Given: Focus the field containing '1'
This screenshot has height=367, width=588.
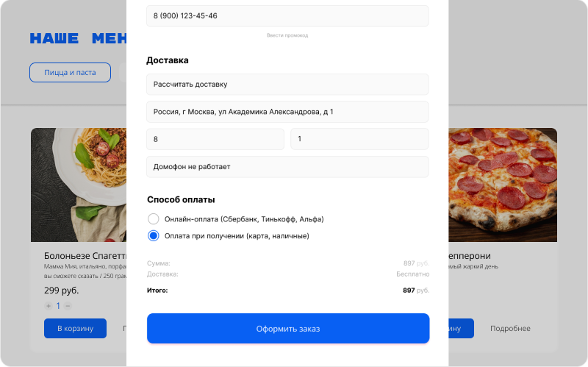Looking at the screenshot, I should 359,139.
